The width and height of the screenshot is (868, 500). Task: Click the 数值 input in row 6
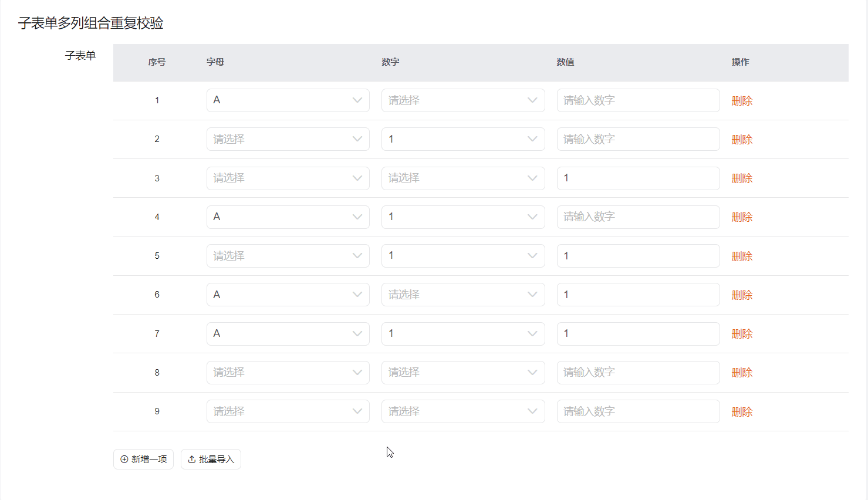pyautogui.click(x=638, y=295)
